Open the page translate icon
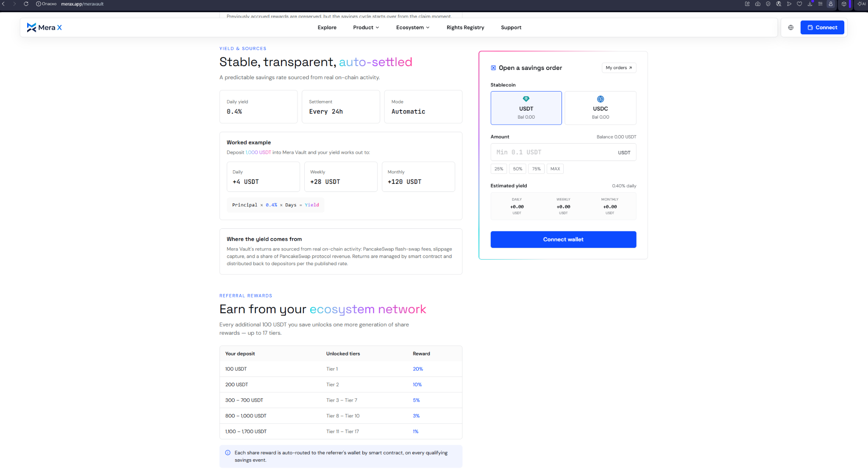This screenshot has width=868, height=469. pos(779,4)
